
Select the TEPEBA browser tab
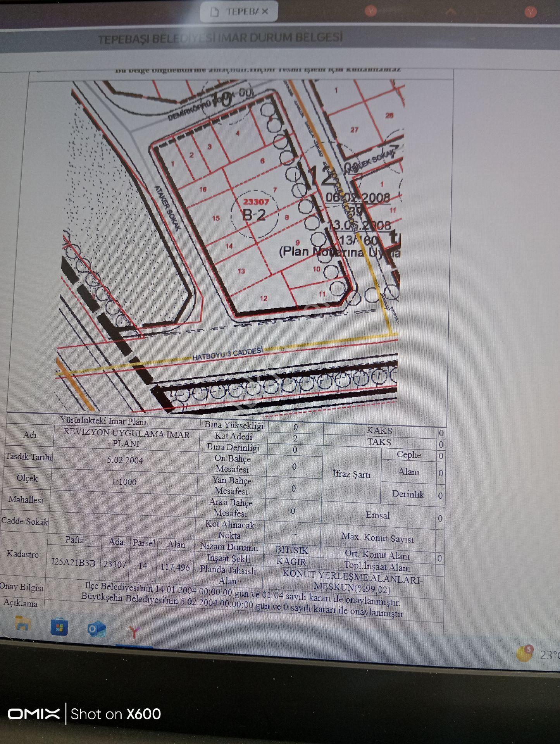[x=239, y=12]
